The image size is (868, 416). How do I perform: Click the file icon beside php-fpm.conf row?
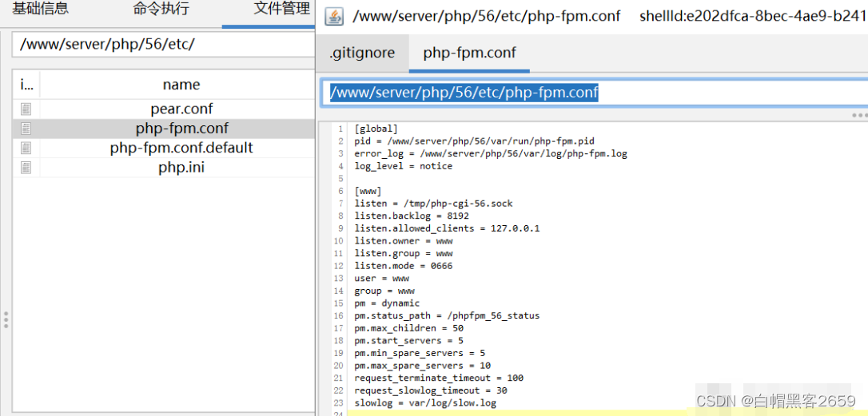click(26, 129)
